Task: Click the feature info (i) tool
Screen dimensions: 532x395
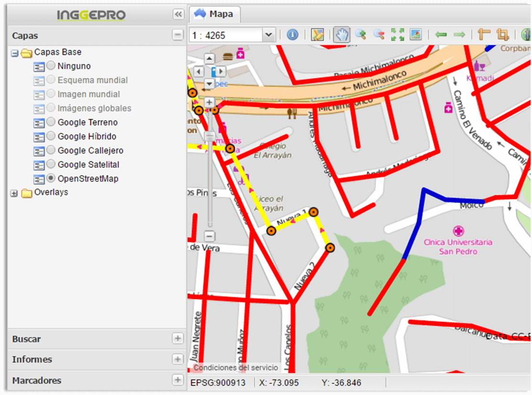Action: tap(292, 34)
